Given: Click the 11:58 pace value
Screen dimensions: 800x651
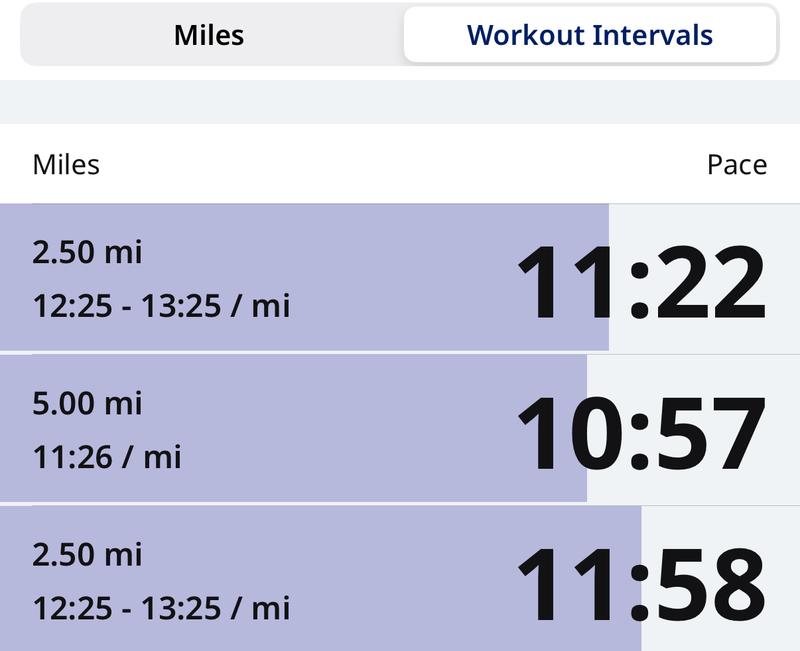Looking at the screenshot, I should click(640, 586).
